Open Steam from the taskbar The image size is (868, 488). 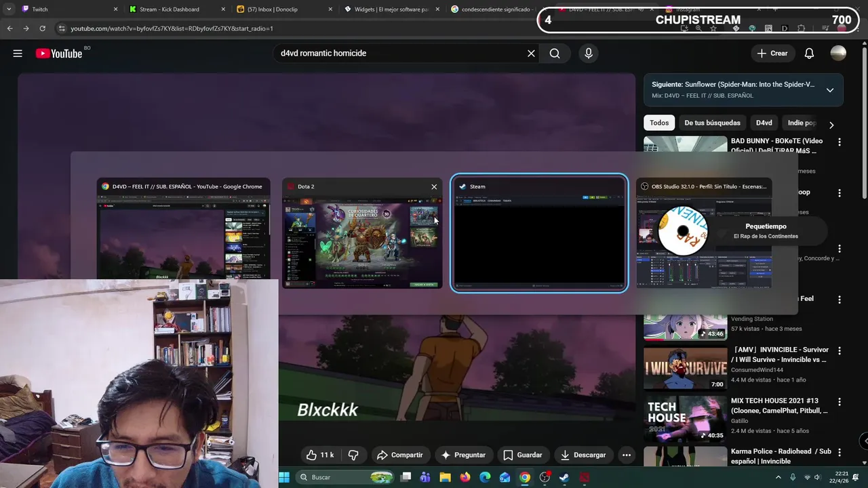(564, 477)
